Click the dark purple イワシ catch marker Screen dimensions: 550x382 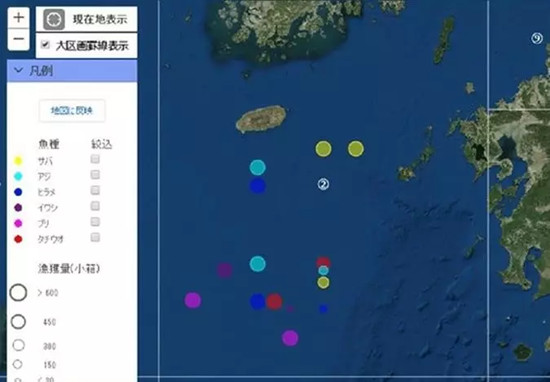point(224,270)
